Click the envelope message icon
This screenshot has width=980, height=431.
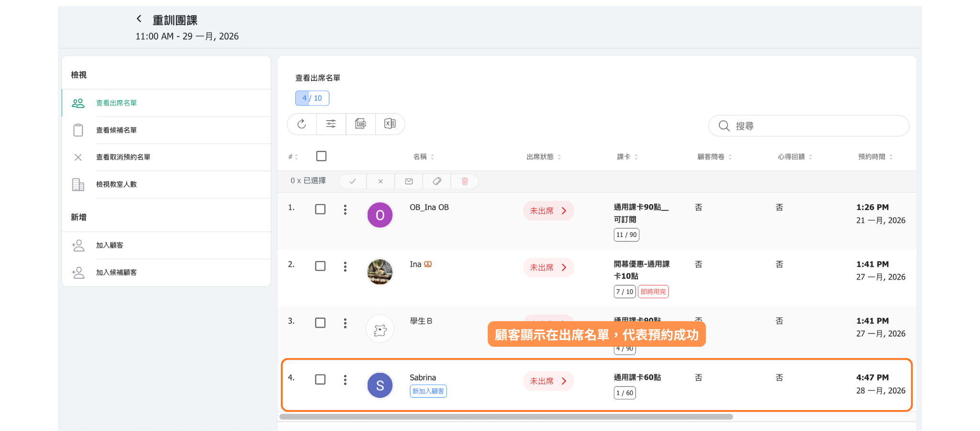(x=409, y=181)
